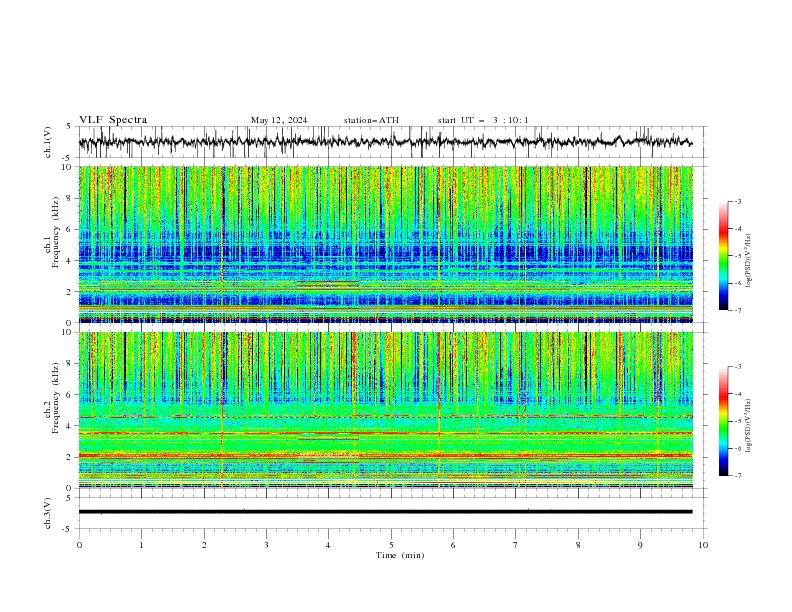Click the "2" tick on the time axis
Viewport: 792px width, 612px height.
tap(204, 545)
